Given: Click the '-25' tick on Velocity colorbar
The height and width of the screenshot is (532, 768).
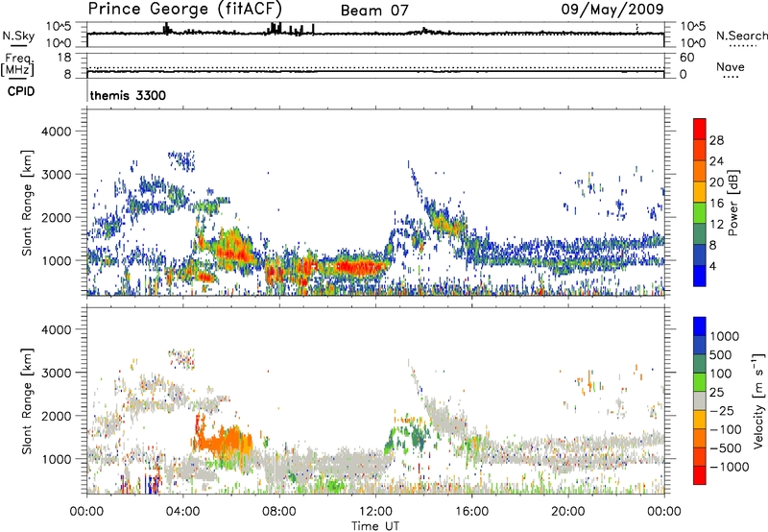Looking at the screenshot, I should point(721,410).
